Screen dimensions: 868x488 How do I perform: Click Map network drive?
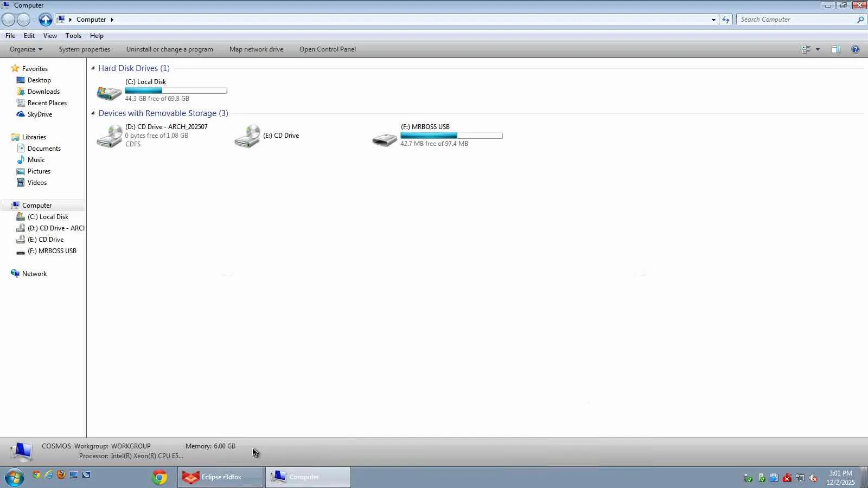(256, 49)
